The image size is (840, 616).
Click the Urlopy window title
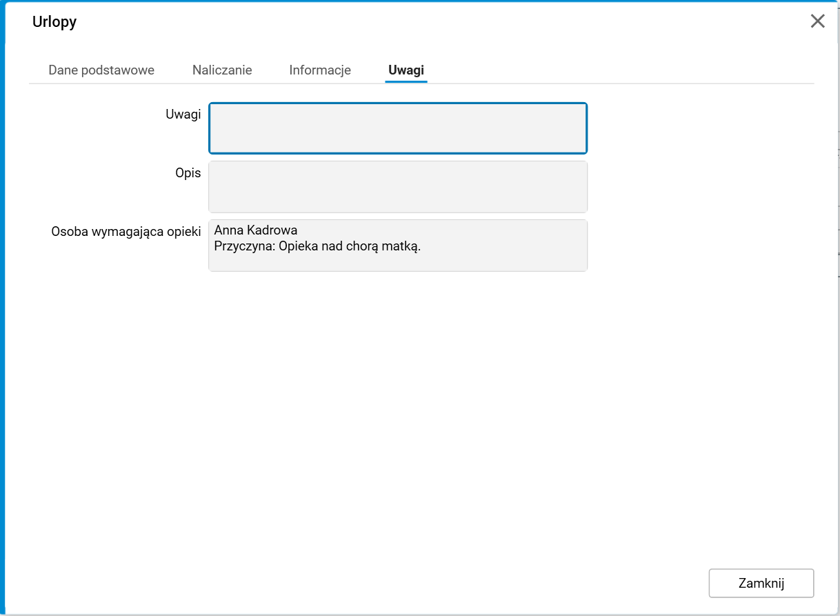click(54, 22)
